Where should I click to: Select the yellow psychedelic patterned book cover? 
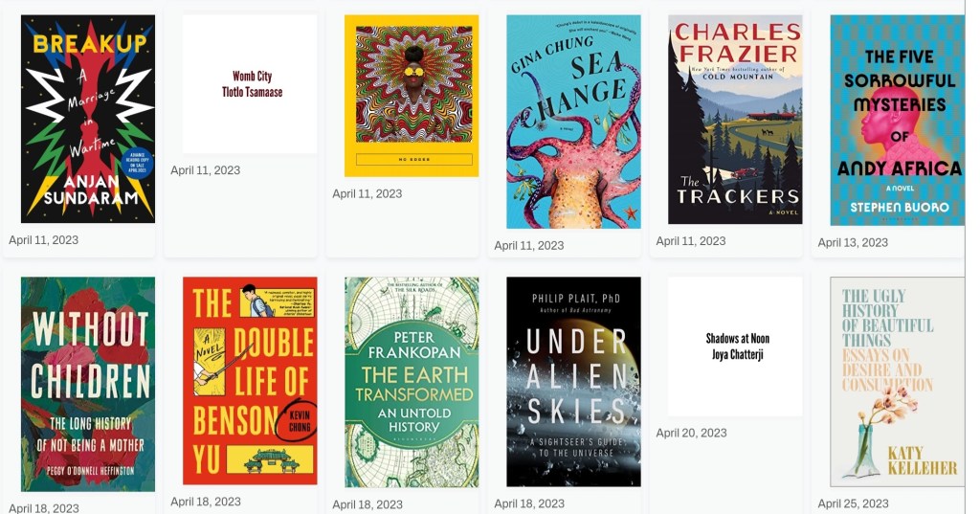coord(411,96)
